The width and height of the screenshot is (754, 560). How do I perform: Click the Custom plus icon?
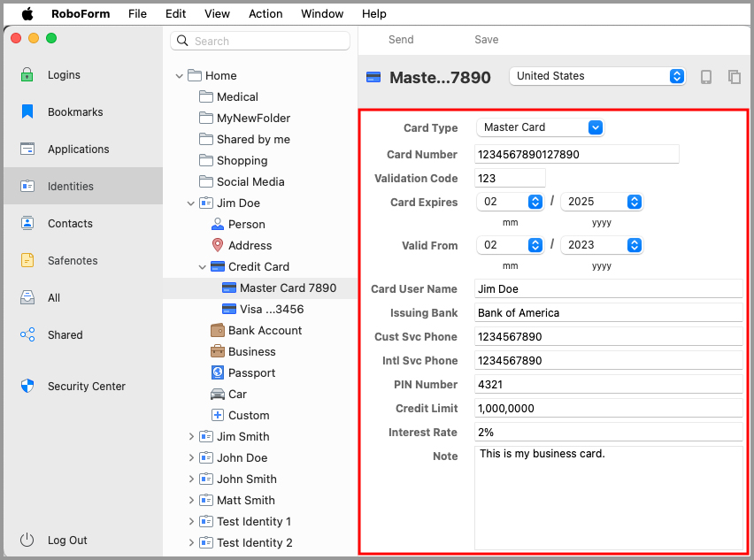click(x=218, y=415)
